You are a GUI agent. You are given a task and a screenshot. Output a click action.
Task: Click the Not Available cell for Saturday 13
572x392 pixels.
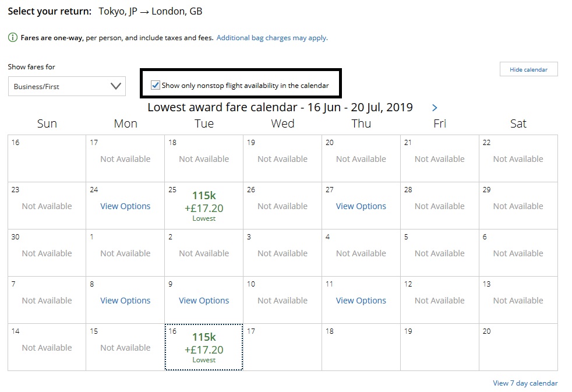(x=518, y=301)
